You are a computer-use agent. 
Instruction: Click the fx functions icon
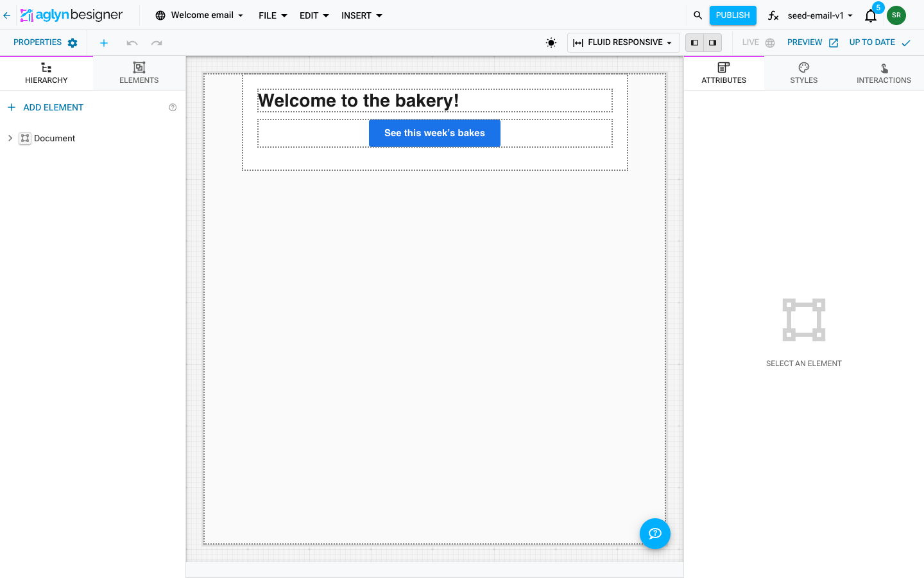[774, 15]
